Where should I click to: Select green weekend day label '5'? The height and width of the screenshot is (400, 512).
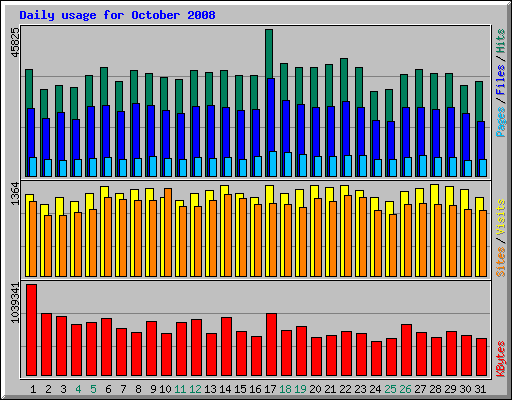(93, 389)
